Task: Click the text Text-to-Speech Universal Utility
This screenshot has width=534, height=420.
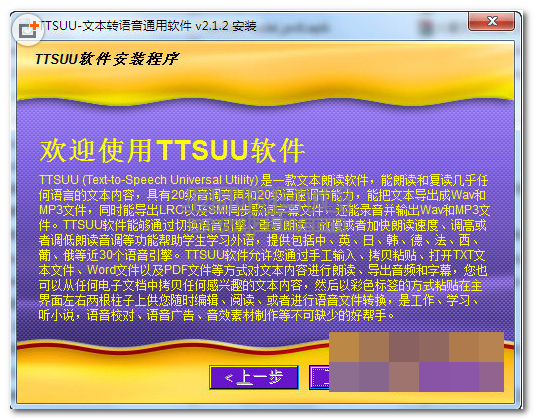Action: 170,180
